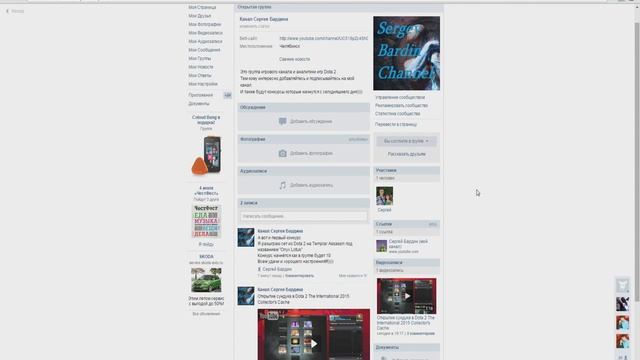640x360 pixels.
Task: Open 'Статистика сообщества' link
Action: tap(398, 114)
